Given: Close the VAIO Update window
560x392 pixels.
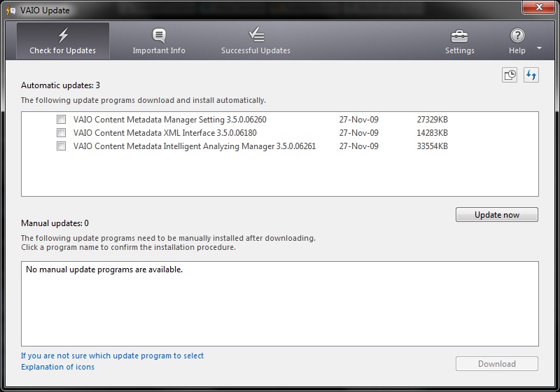Looking at the screenshot, I should (x=539, y=7).
